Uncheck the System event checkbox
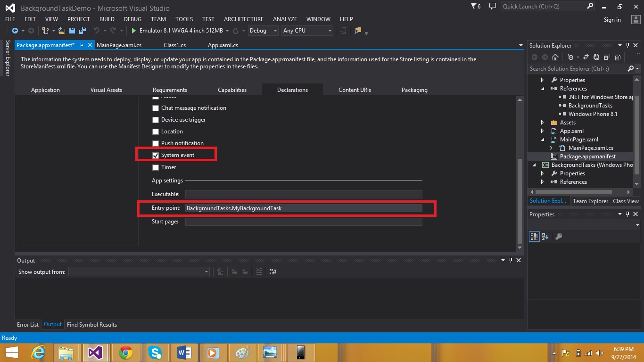 (156, 155)
